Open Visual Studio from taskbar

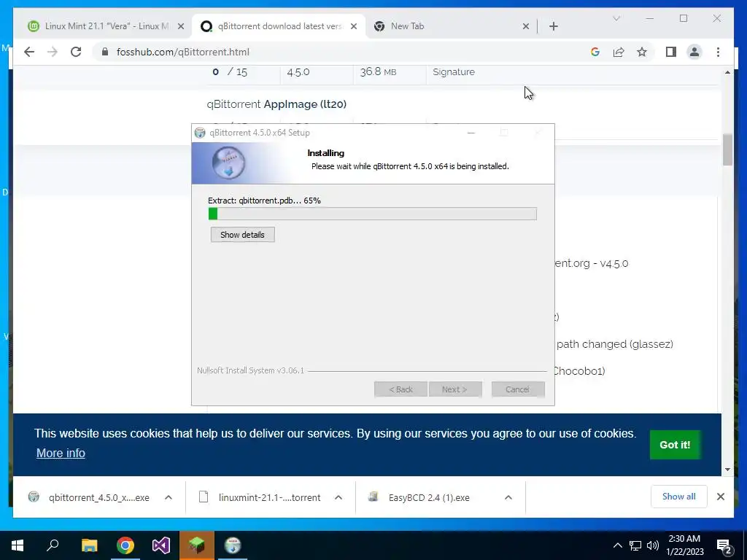(161, 545)
